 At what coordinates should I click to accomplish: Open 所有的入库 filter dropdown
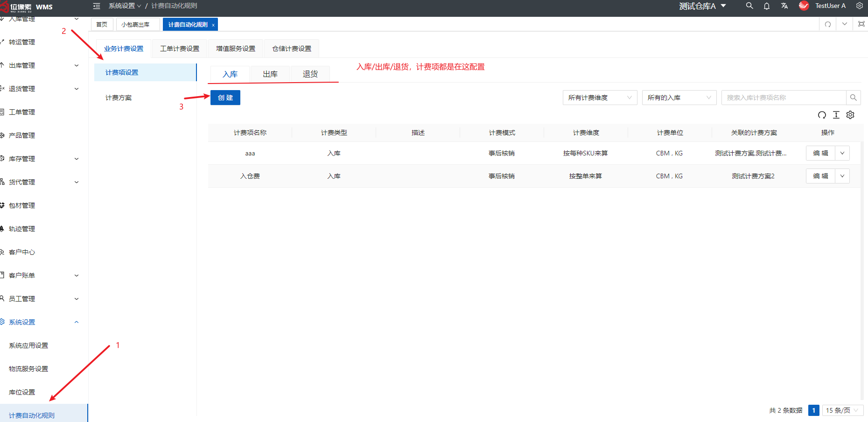coord(679,98)
